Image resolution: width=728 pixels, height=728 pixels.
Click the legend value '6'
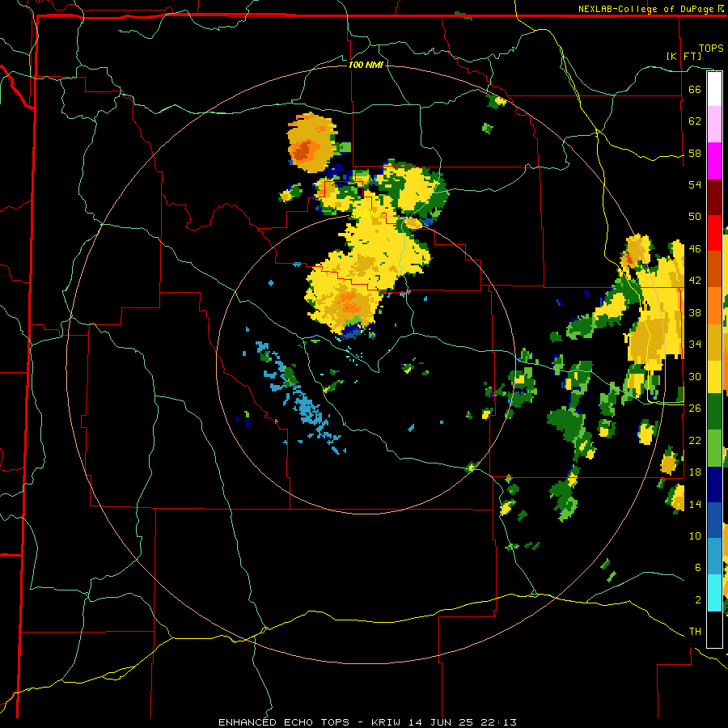[x=698, y=567]
